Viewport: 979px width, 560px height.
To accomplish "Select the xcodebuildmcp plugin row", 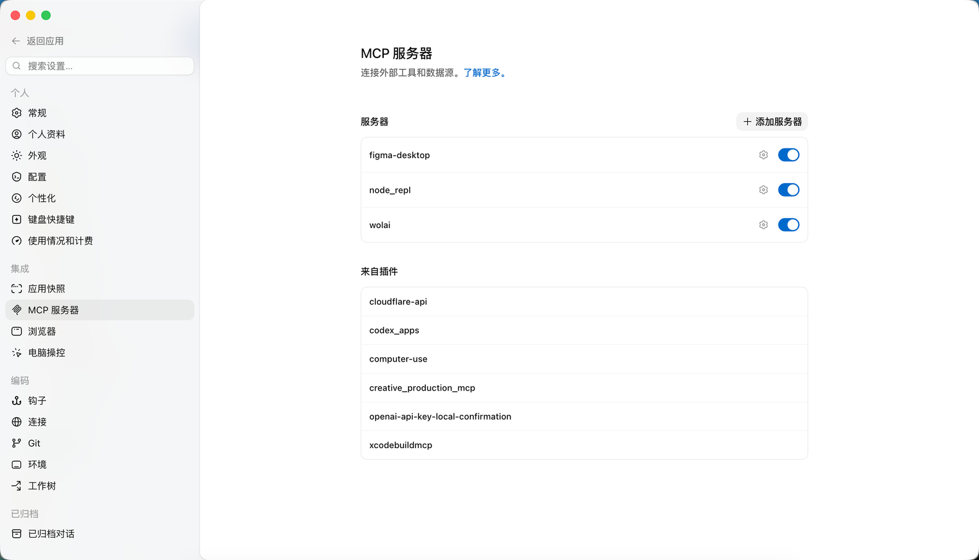I will 584,445.
